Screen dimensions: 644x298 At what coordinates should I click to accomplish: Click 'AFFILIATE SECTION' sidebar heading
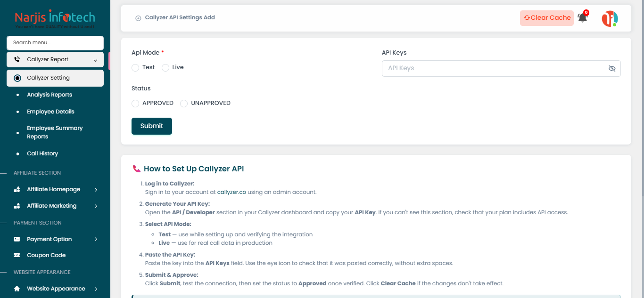(x=37, y=173)
